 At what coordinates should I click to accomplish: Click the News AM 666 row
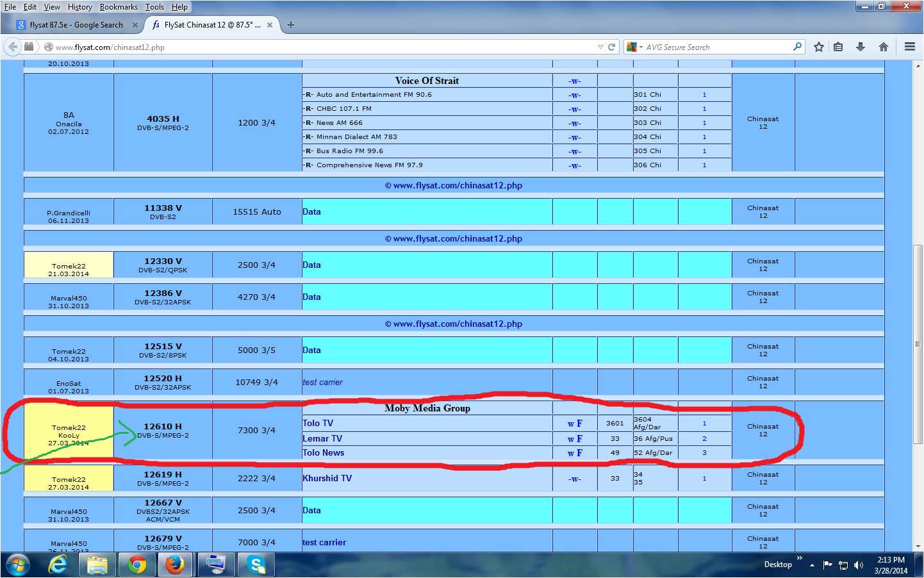tap(427, 123)
